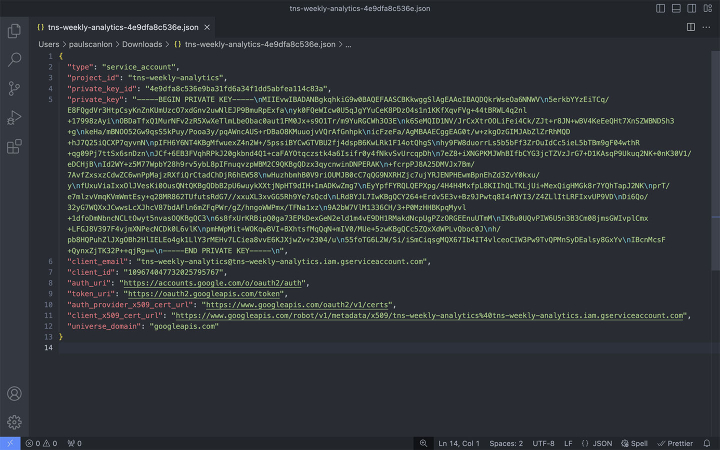Click the "service_account" value text

tap(139, 67)
